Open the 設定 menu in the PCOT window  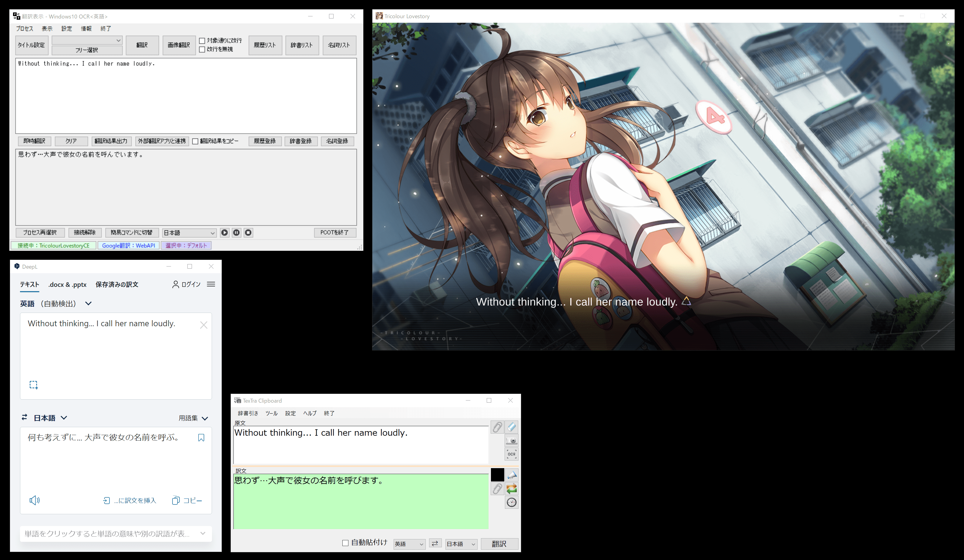(67, 29)
